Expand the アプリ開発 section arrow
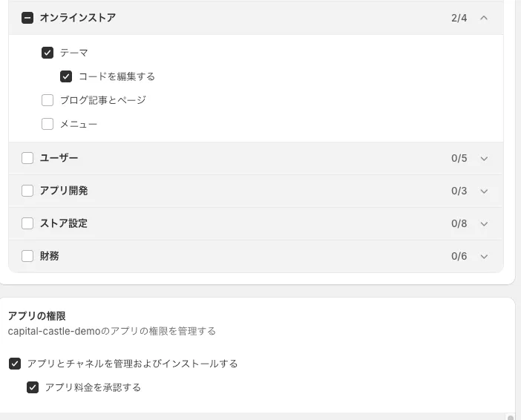The height and width of the screenshot is (420, 521). pos(484,191)
